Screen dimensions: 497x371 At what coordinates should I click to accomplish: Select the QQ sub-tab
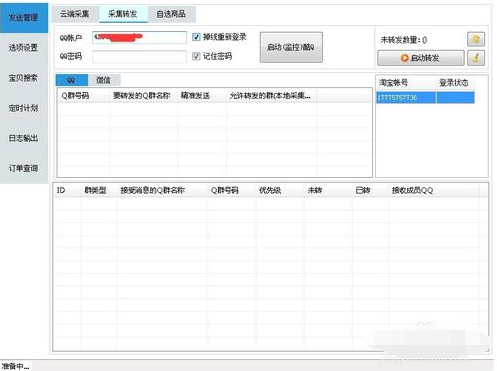point(71,80)
